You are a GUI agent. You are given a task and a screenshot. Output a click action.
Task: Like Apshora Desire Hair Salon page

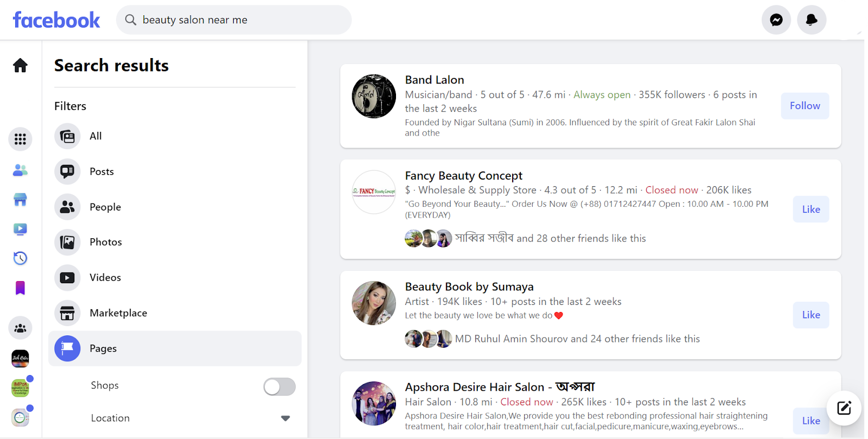click(x=811, y=421)
